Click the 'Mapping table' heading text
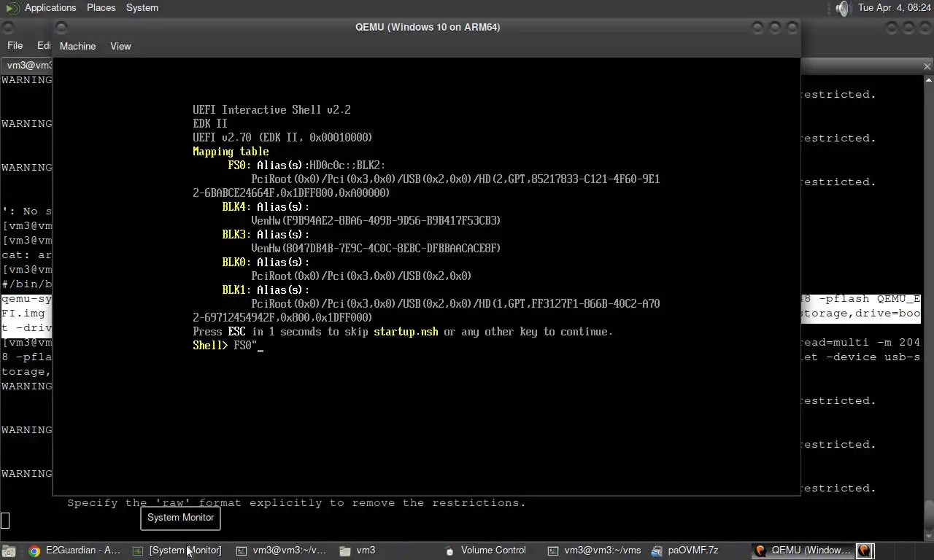934x560 pixels. pos(231,152)
